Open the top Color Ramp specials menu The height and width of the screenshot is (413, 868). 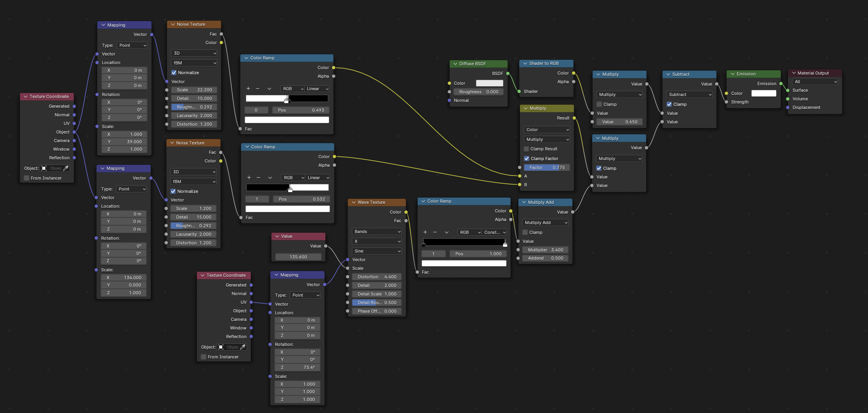pyautogui.click(x=269, y=89)
